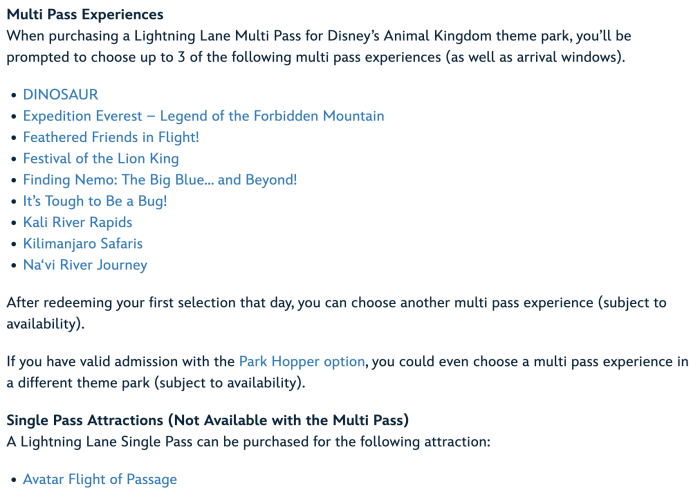Image resolution: width=700 pixels, height=500 pixels.
Task: Open Feathered Friends in Flight! link
Action: tap(111, 137)
